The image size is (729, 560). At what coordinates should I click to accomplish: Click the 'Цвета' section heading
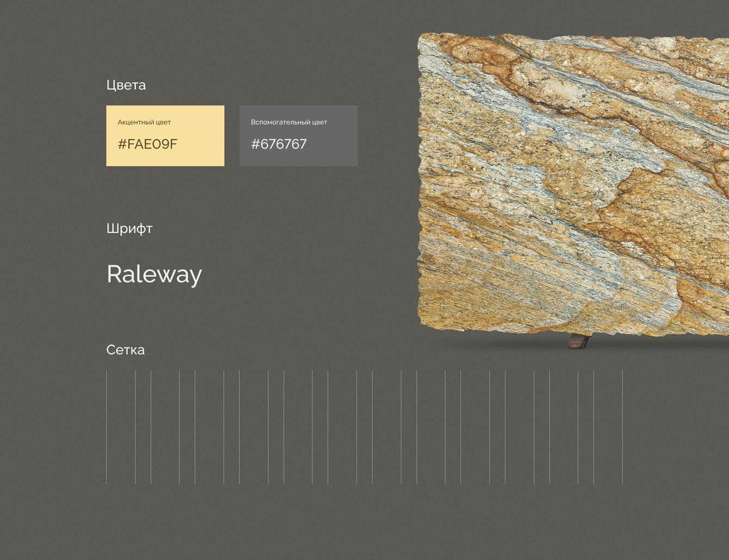pos(126,85)
